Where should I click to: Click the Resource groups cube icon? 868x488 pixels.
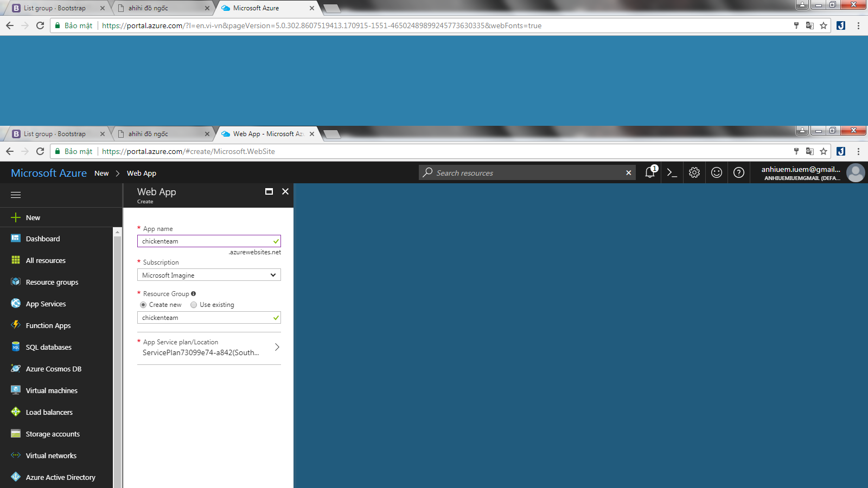[x=16, y=282]
